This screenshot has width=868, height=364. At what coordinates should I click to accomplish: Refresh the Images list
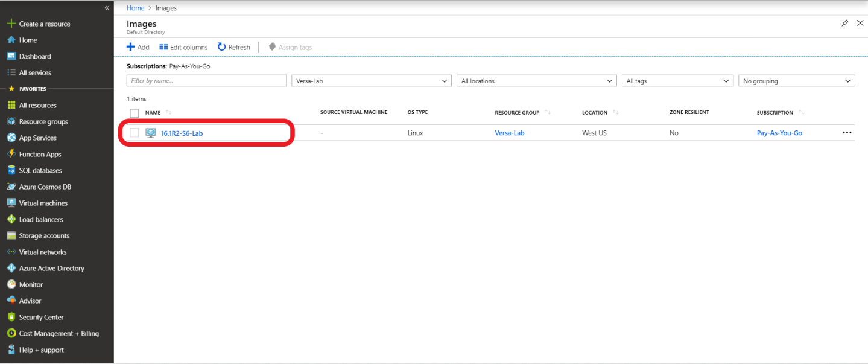coord(234,47)
